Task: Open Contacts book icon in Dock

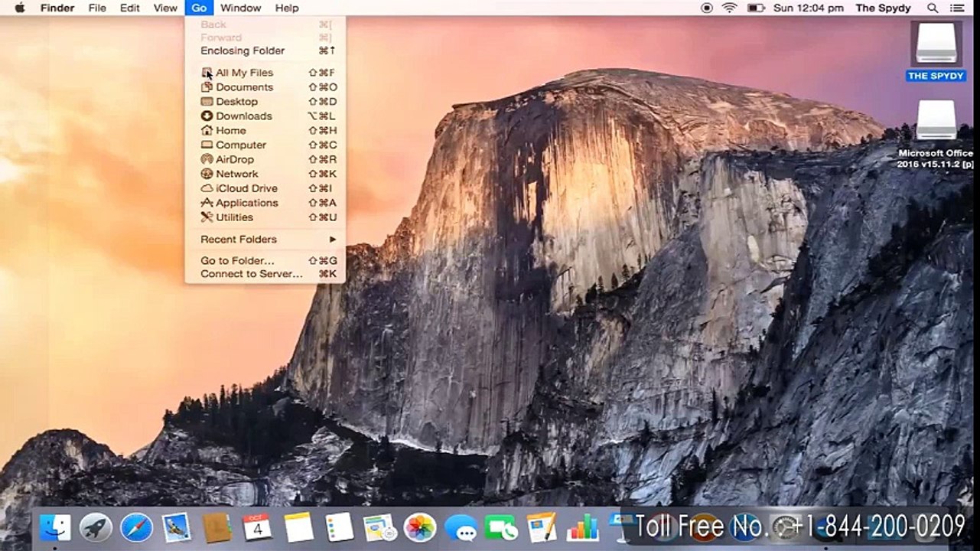Action: click(217, 527)
